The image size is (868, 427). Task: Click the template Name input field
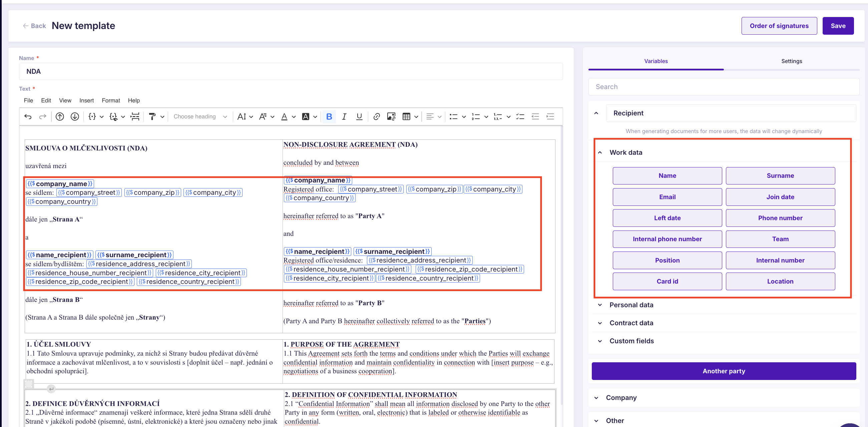(x=291, y=71)
